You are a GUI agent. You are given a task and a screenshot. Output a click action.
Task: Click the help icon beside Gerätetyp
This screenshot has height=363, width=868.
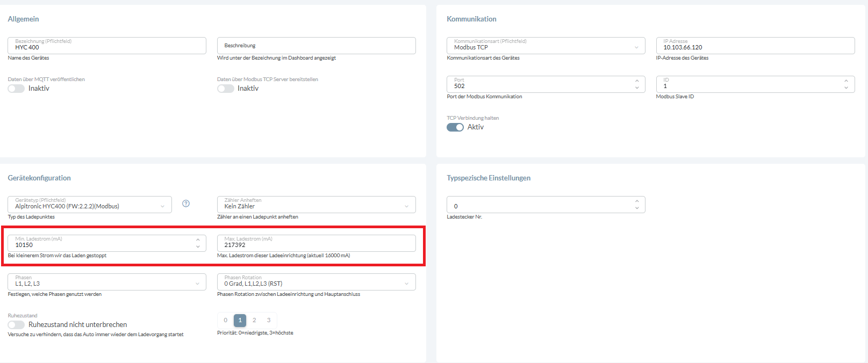point(186,204)
